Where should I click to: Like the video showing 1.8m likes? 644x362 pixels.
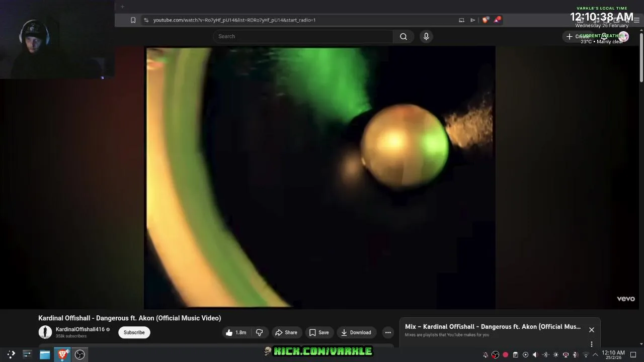(x=235, y=332)
